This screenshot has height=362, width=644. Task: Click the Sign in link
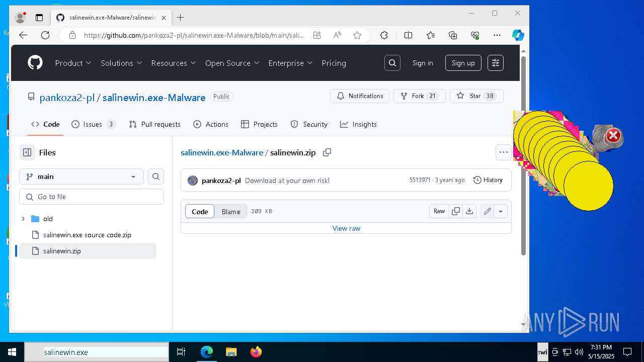pos(423,63)
